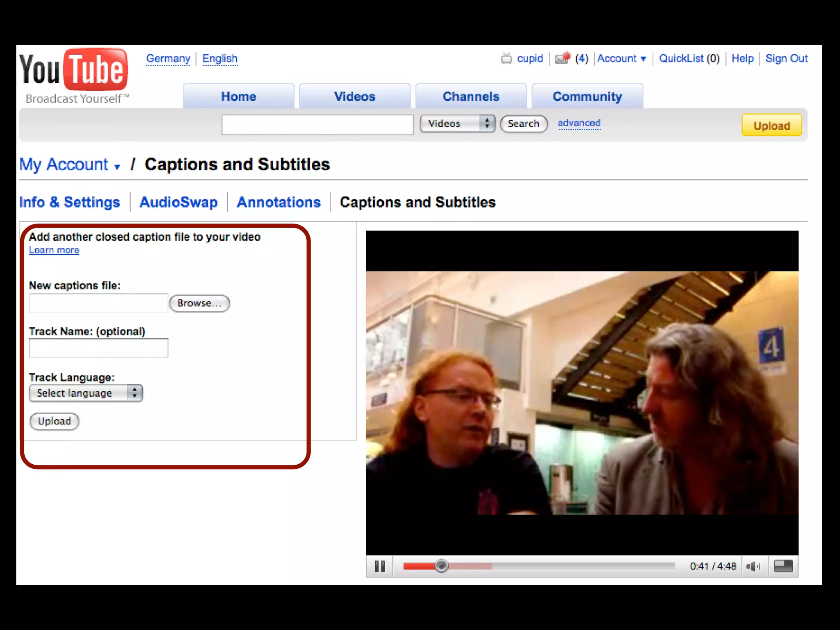The width and height of the screenshot is (840, 630).
Task: Open the Annotations section
Action: tap(278, 202)
